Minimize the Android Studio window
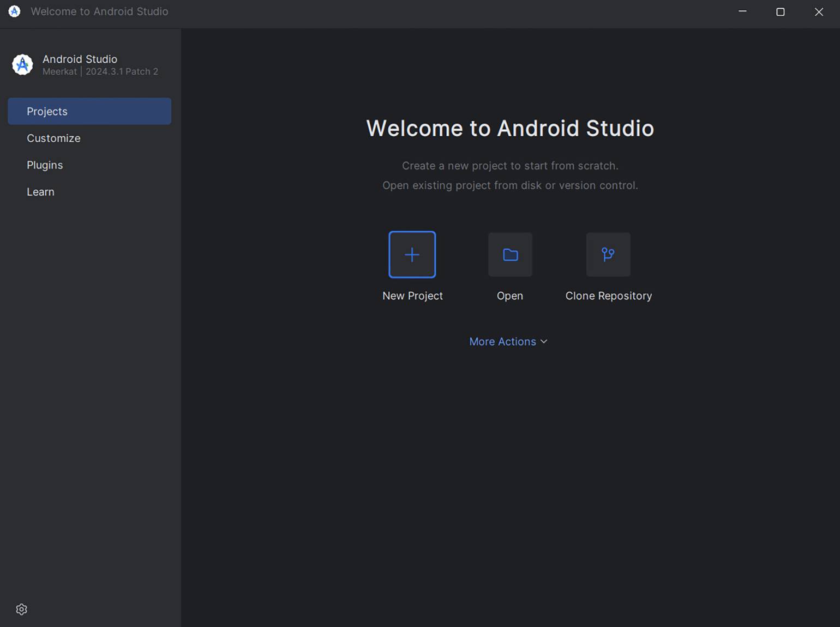The image size is (840, 627). point(742,11)
